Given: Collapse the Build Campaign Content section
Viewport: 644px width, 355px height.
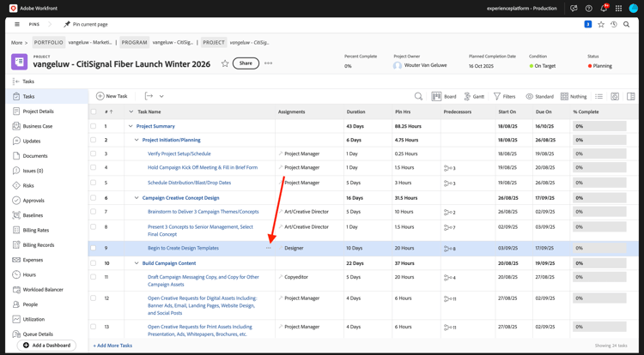Looking at the screenshot, I should tap(137, 263).
